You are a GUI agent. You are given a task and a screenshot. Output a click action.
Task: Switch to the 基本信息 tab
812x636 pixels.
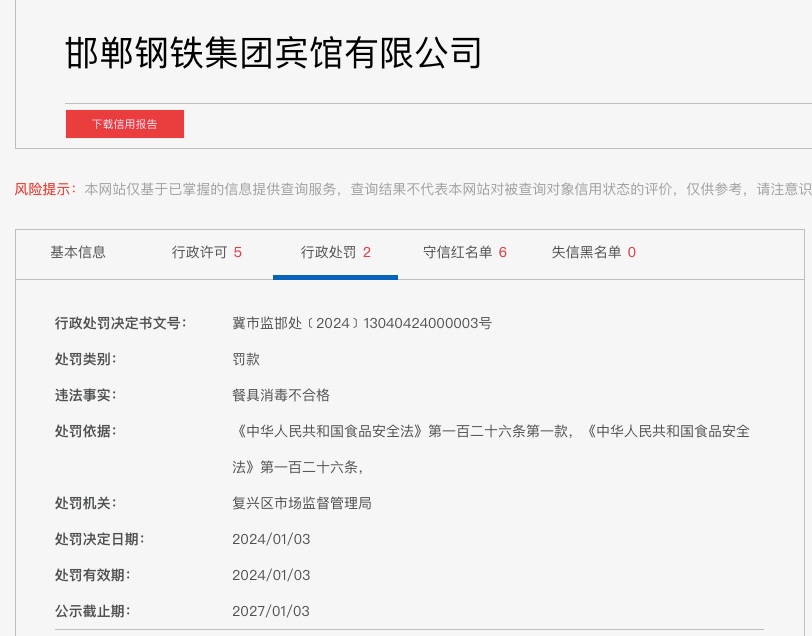[x=78, y=252]
